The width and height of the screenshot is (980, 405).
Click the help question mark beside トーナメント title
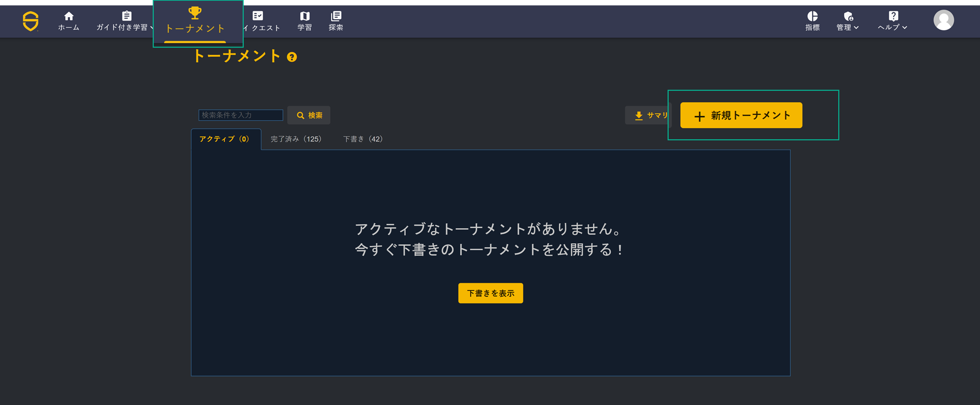click(292, 57)
